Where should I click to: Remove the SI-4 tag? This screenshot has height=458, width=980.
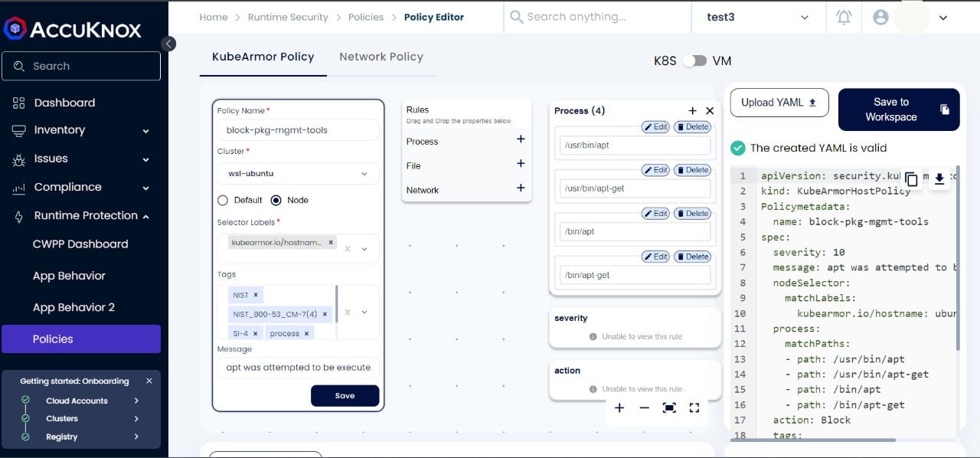coord(256,334)
